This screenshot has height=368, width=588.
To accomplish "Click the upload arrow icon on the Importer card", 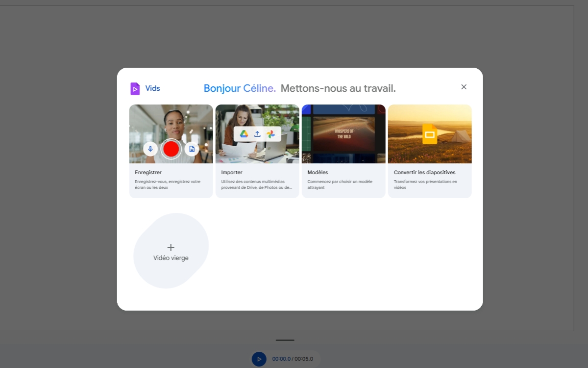I will pos(257,133).
